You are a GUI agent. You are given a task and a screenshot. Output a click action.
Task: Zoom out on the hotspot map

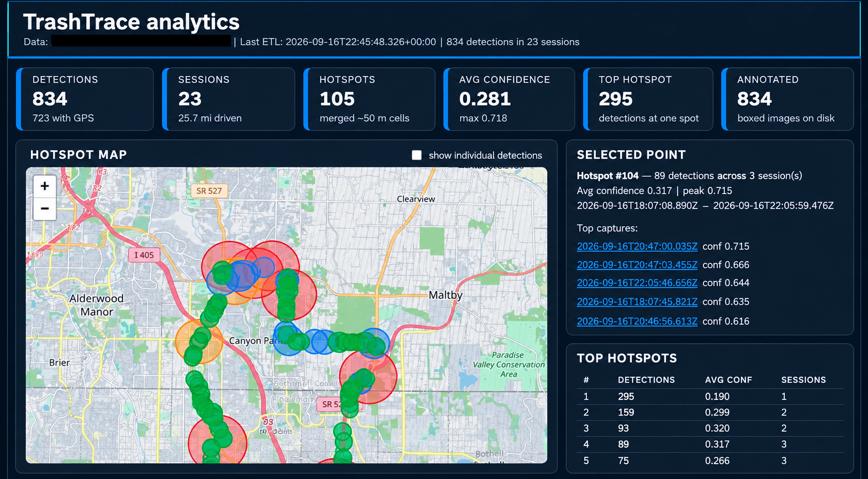click(45, 209)
